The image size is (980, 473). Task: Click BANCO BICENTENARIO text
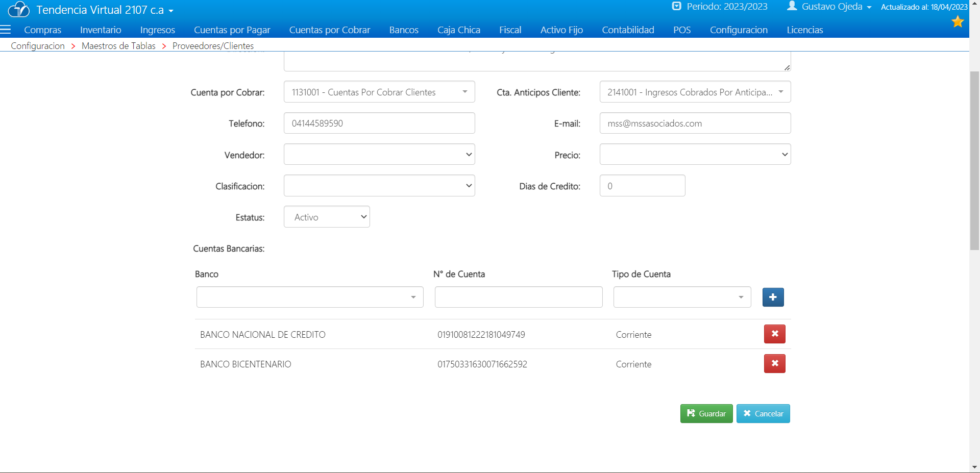pos(246,364)
